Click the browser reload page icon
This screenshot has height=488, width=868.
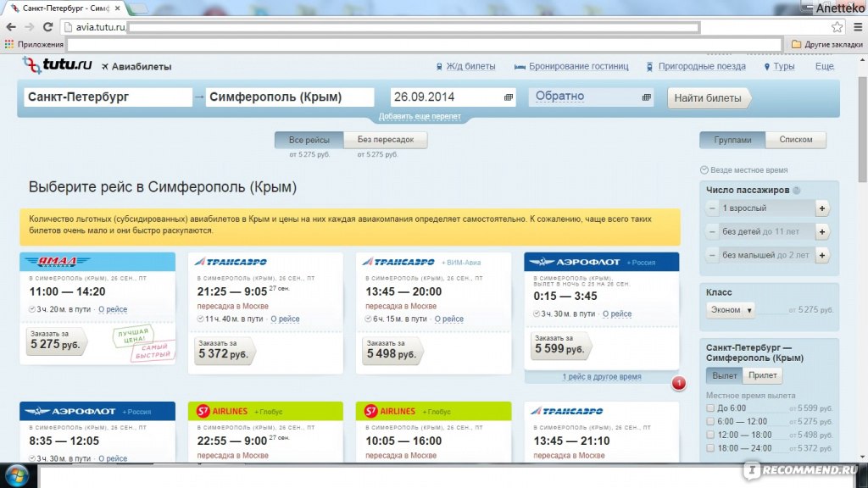click(x=48, y=27)
